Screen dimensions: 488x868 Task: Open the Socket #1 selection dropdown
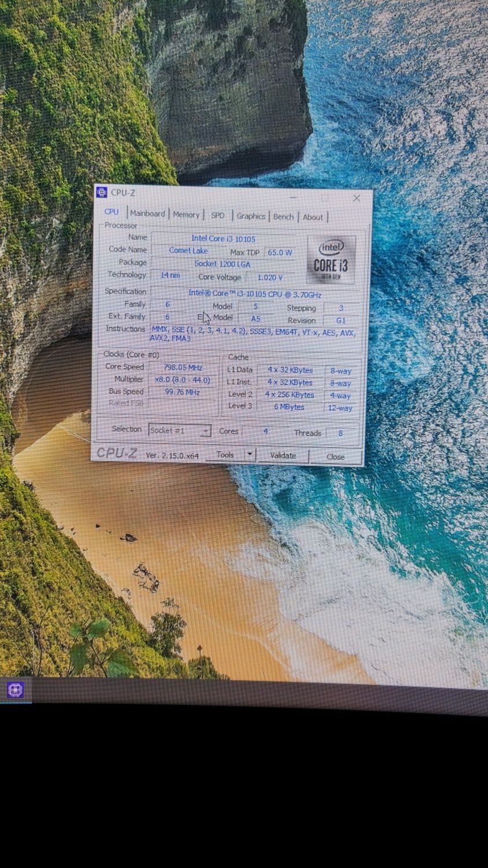coord(180,431)
